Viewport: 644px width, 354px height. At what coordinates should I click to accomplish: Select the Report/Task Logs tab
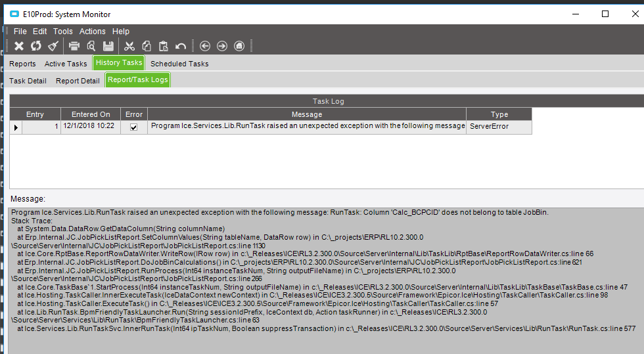click(137, 79)
